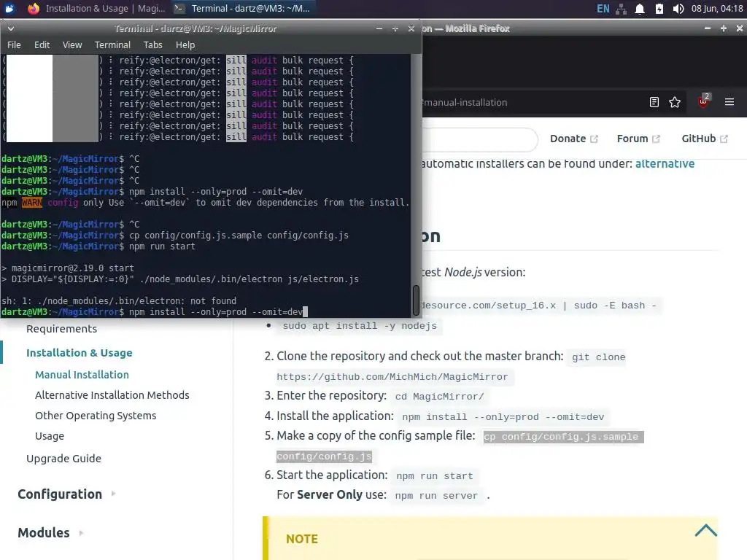Click highlighted 'cp config/config.js.sample' code
This screenshot has height=560, width=747.
[563, 437]
